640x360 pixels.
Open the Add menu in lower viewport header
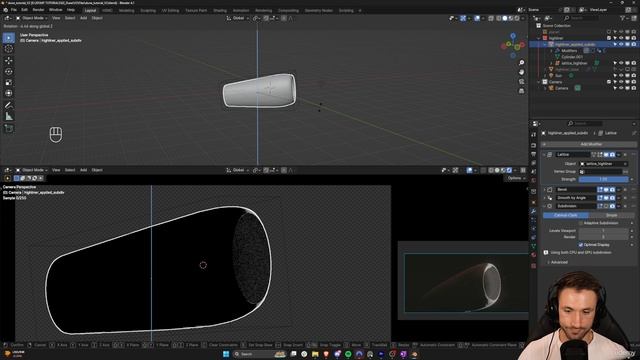coord(83,170)
